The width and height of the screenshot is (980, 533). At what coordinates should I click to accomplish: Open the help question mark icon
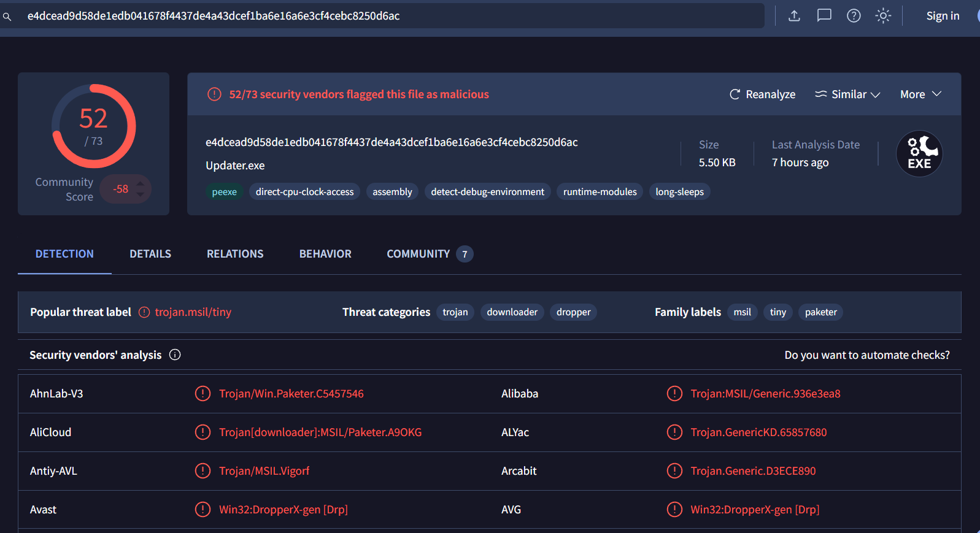click(854, 16)
